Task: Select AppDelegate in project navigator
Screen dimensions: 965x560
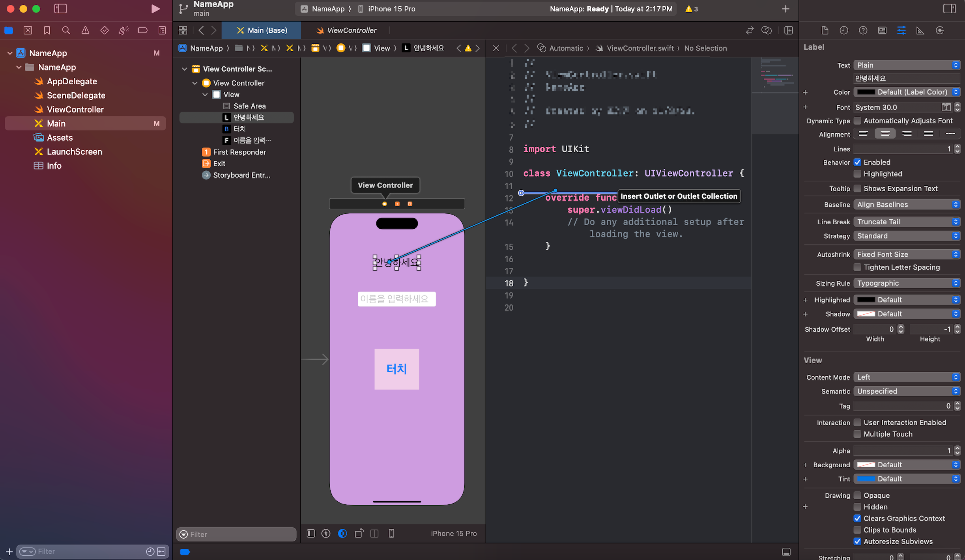Action: coord(71,81)
